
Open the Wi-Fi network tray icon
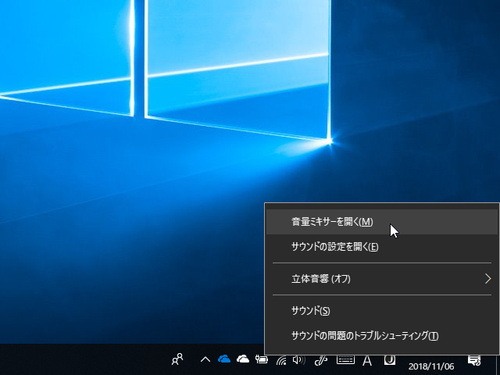[281, 360]
